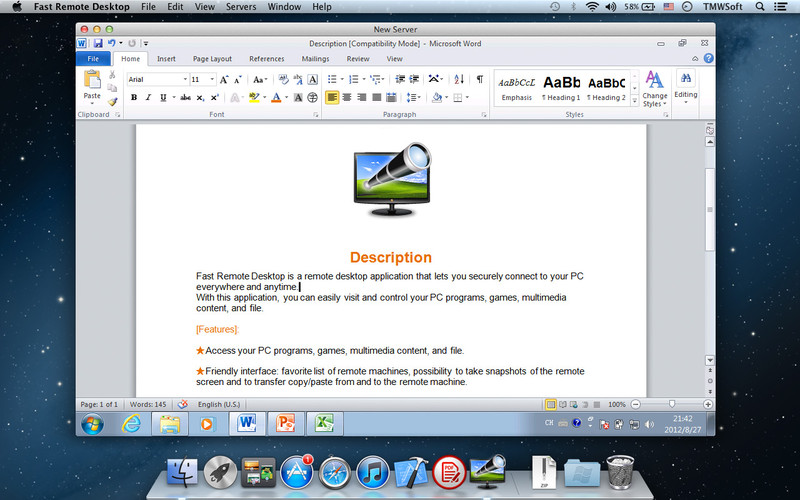Image resolution: width=800 pixels, height=500 pixels.
Task: Click the Enclose Characters icon
Action: coord(313,97)
